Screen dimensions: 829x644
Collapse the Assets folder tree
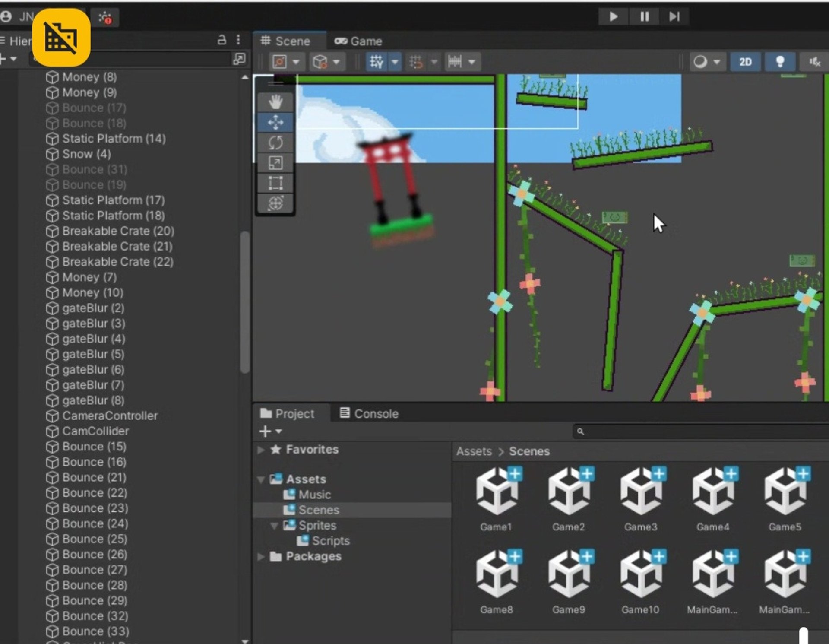(261, 479)
